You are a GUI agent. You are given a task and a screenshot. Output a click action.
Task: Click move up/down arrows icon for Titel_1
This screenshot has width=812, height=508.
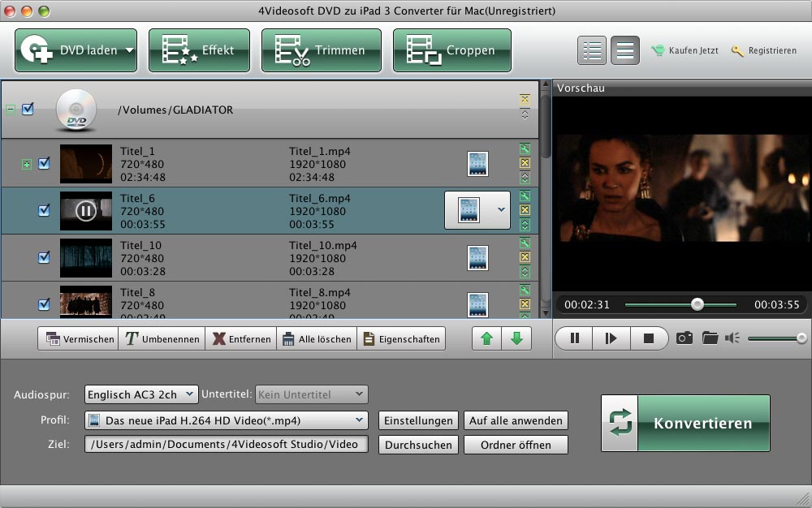tap(525, 178)
